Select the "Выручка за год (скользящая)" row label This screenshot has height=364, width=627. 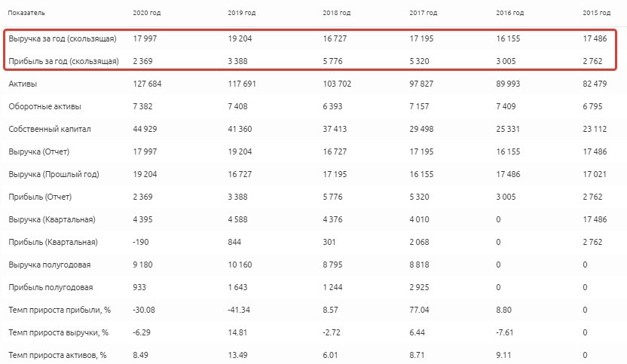point(63,38)
